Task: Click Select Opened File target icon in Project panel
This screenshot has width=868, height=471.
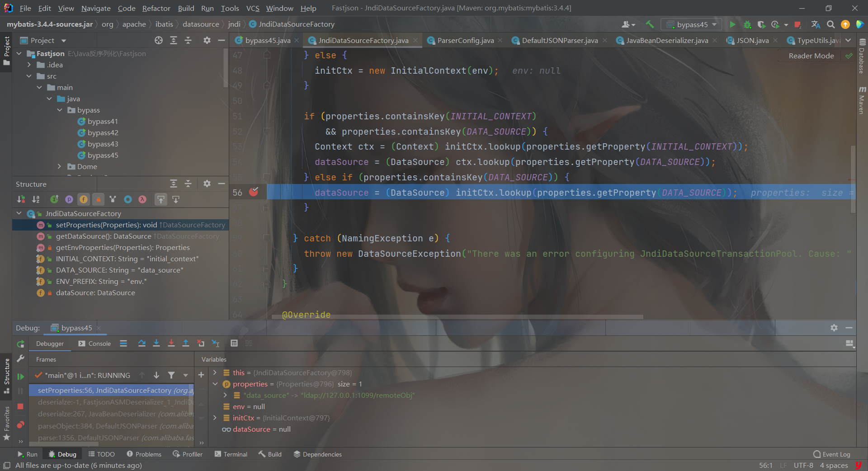Action: pyautogui.click(x=159, y=41)
